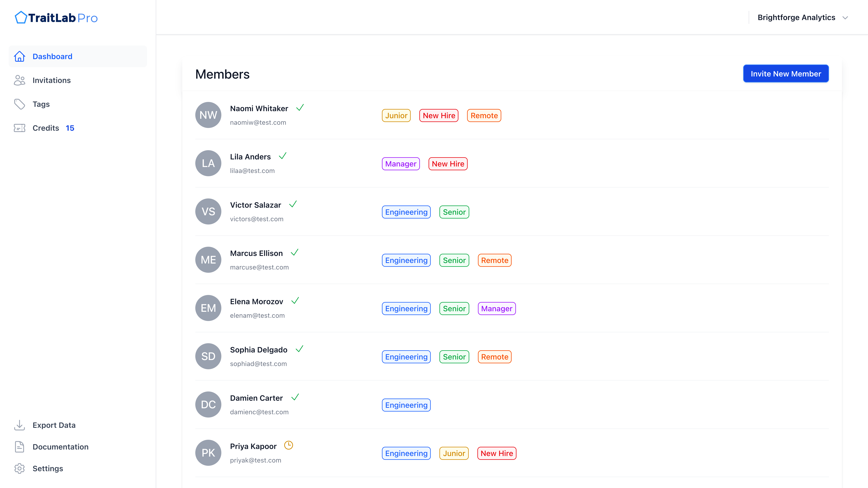Click the Engineering tag on Victor Salazar
The height and width of the screenshot is (488, 868).
[x=406, y=212]
